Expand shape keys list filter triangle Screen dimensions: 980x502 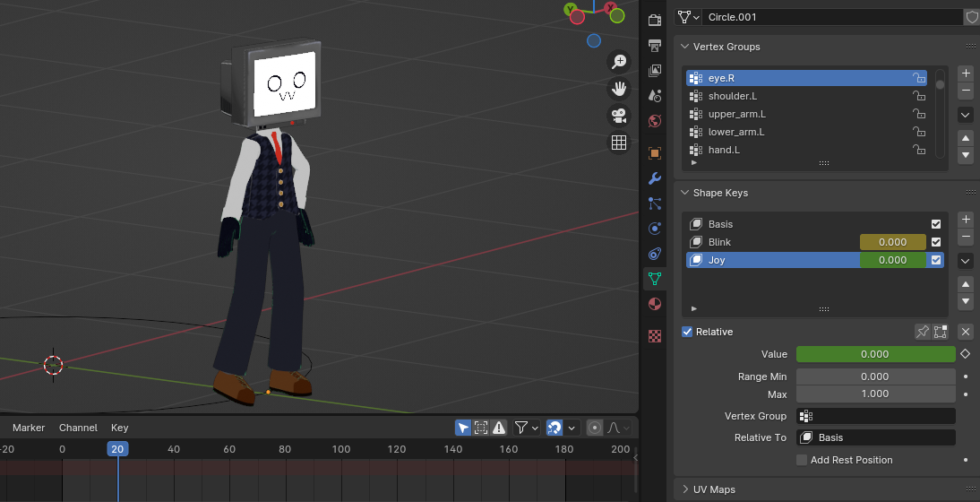[693, 309]
